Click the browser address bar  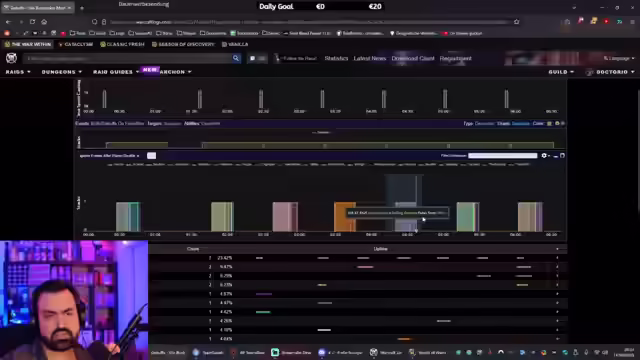[305, 22]
